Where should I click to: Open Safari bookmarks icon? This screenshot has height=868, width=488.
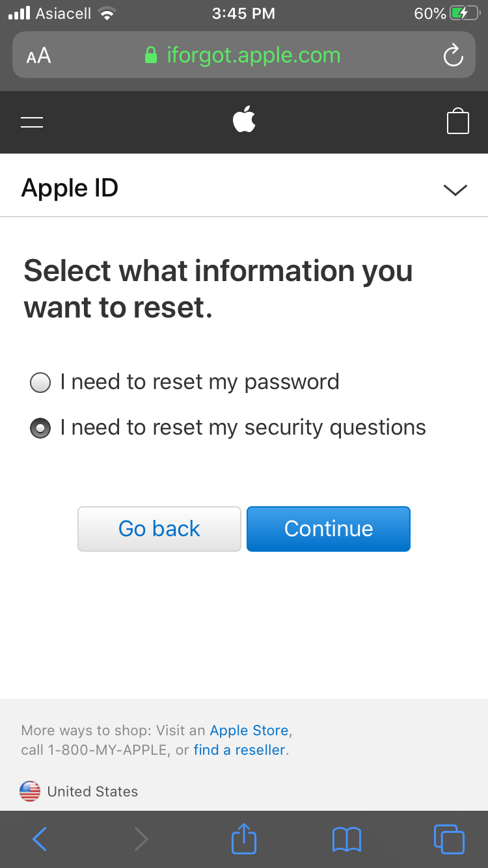346,839
